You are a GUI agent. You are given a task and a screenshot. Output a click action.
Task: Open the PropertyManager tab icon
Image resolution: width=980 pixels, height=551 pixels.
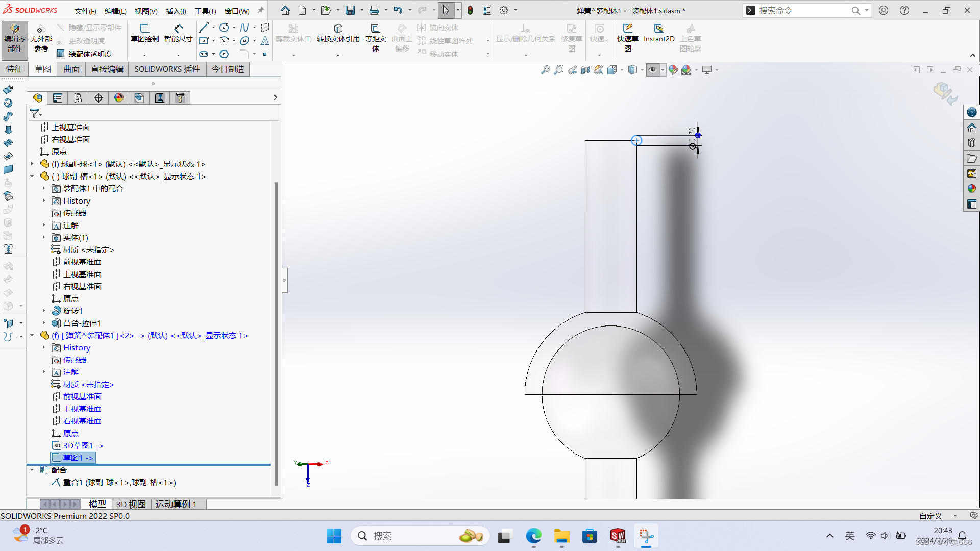(58, 98)
